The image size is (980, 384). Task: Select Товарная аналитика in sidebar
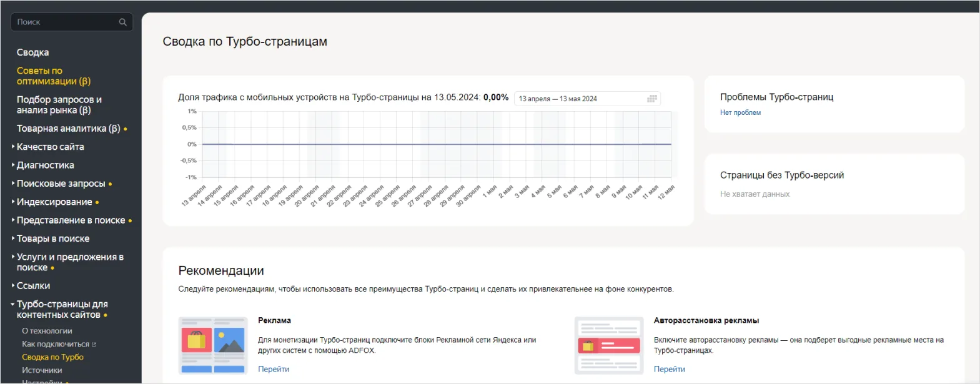click(x=68, y=129)
